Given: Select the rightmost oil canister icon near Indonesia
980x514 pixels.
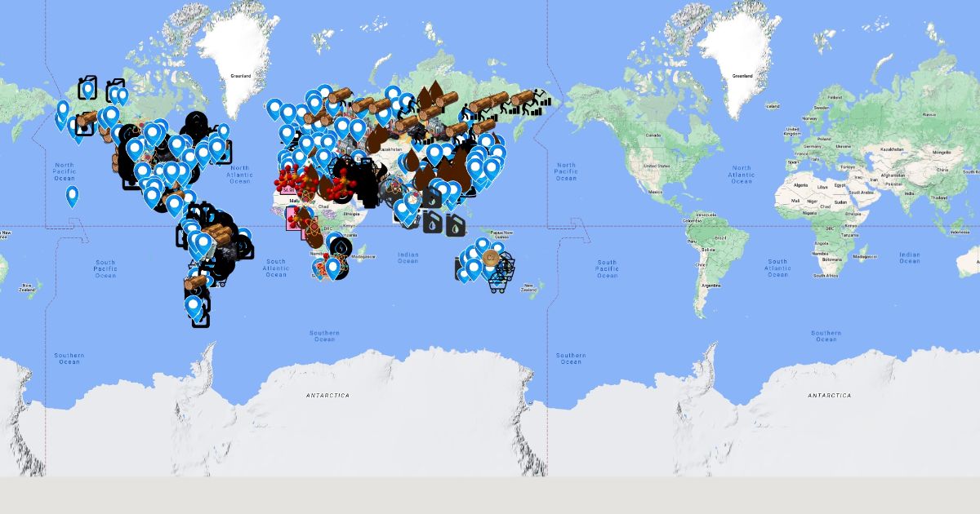Looking at the screenshot, I should tap(454, 224).
